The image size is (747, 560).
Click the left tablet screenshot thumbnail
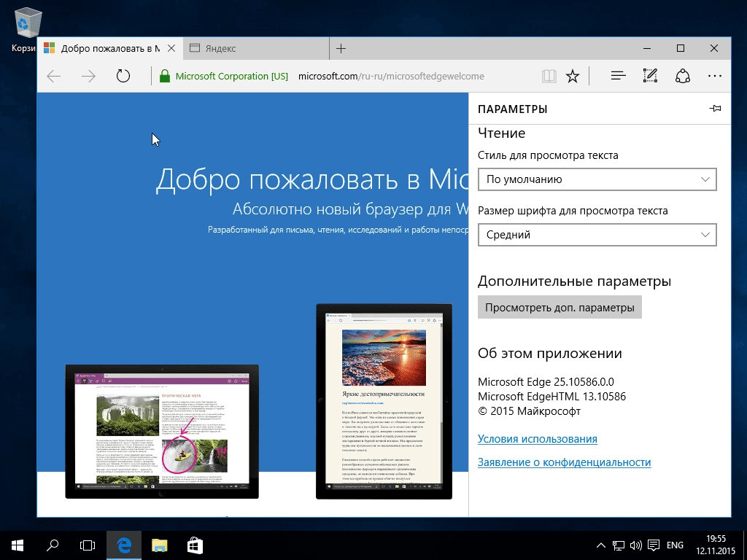point(162,432)
